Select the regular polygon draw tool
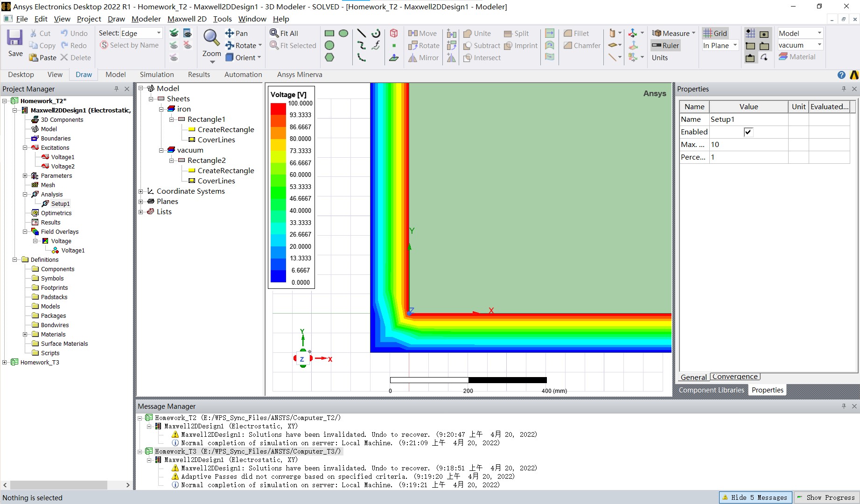860x504 pixels. pyautogui.click(x=329, y=57)
